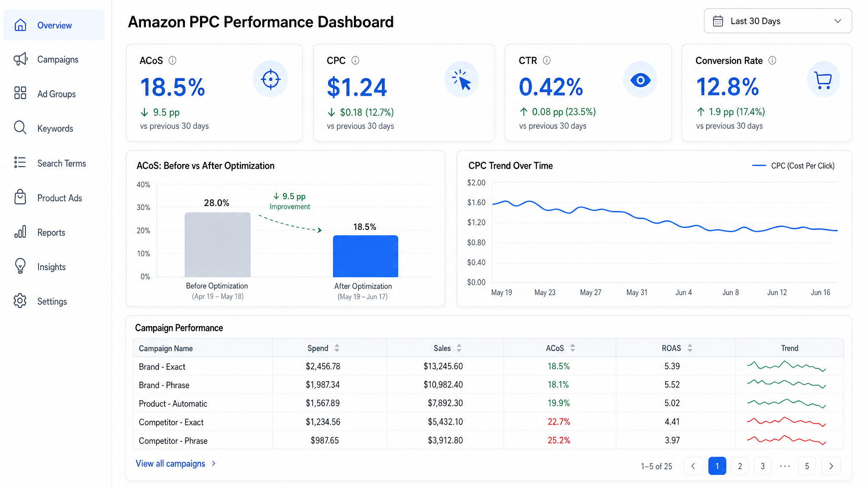The image size is (868, 488).
Task: Click the $2,456.78 spend value
Action: pos(323,366)
